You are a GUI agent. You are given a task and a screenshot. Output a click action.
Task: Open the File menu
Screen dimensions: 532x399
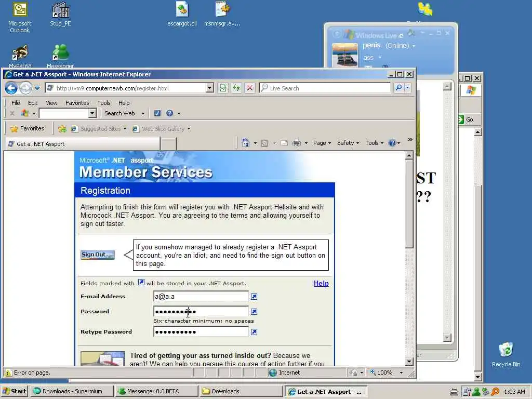pyautogui.click(x=16, y=103)
